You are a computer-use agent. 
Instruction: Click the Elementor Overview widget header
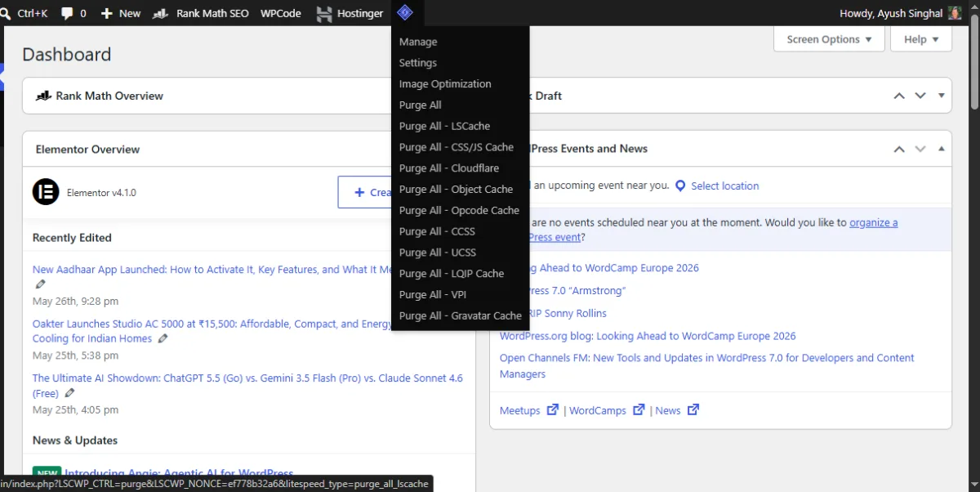207,150
